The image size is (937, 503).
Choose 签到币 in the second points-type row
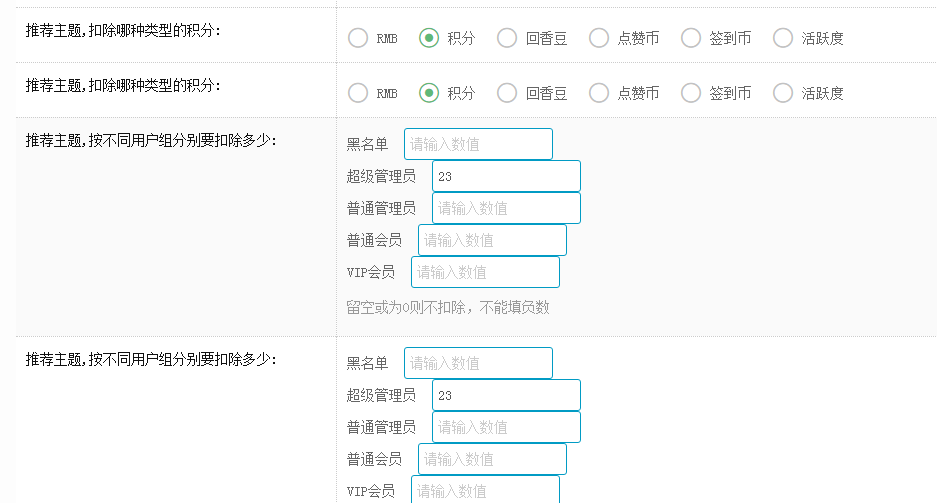tap(691, 93)
